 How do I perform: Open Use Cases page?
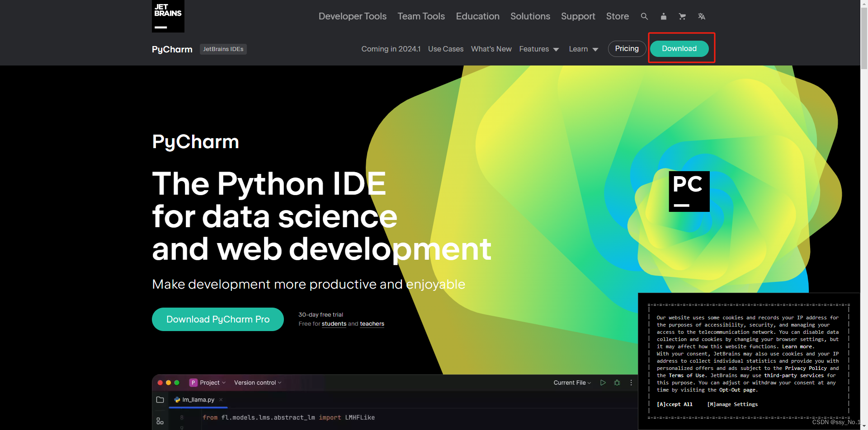pos(446,49)
